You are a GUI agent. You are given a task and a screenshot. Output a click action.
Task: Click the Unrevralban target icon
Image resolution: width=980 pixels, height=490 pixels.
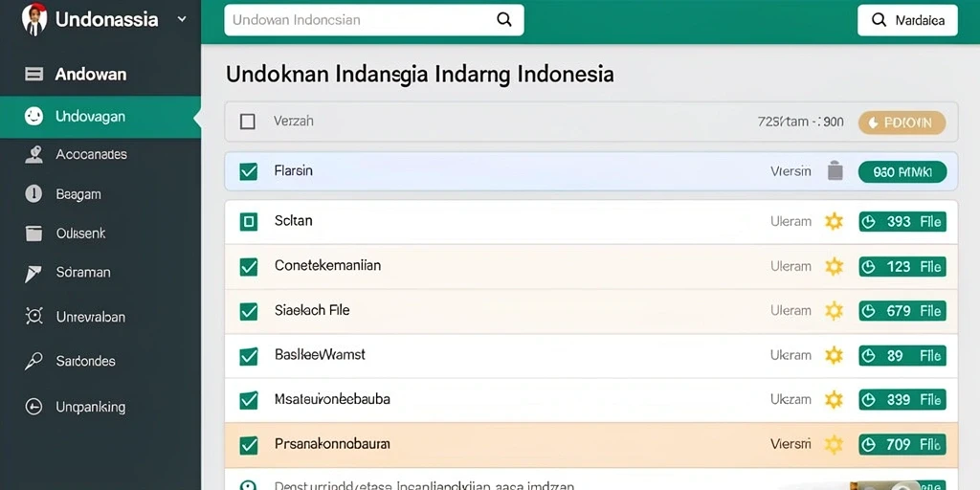pos(33,316)
